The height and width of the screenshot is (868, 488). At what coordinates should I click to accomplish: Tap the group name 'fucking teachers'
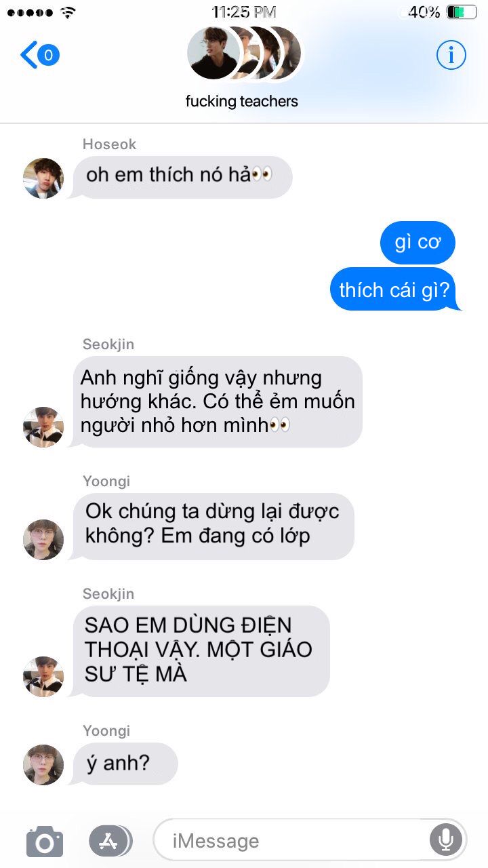[242, 102]
